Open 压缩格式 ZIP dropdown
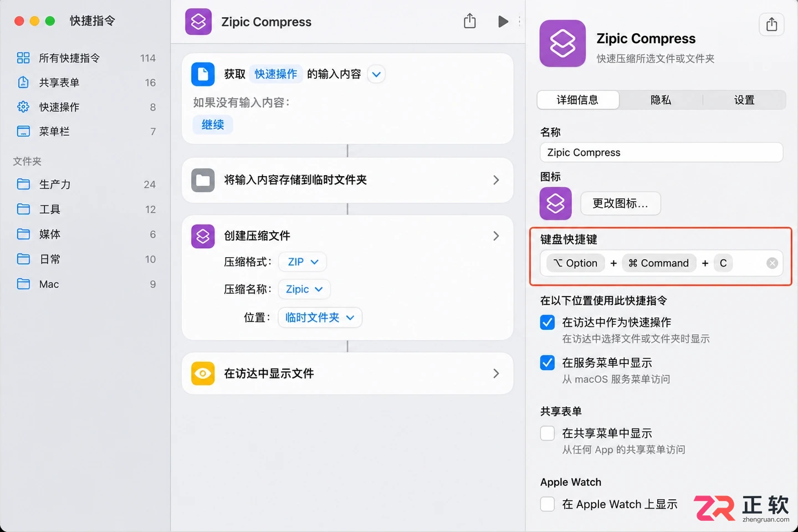The image size is (798, 532). pyautogui.click(x=303, y=262)
